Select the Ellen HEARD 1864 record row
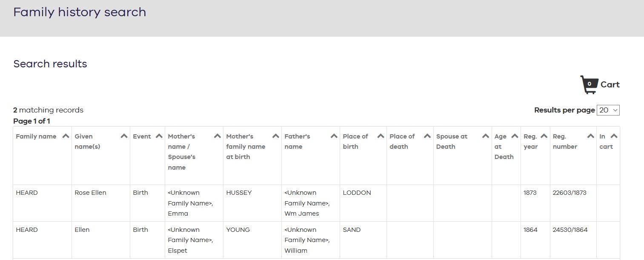Viewport: 644px width, 260px height. click(x=316, y=240)
